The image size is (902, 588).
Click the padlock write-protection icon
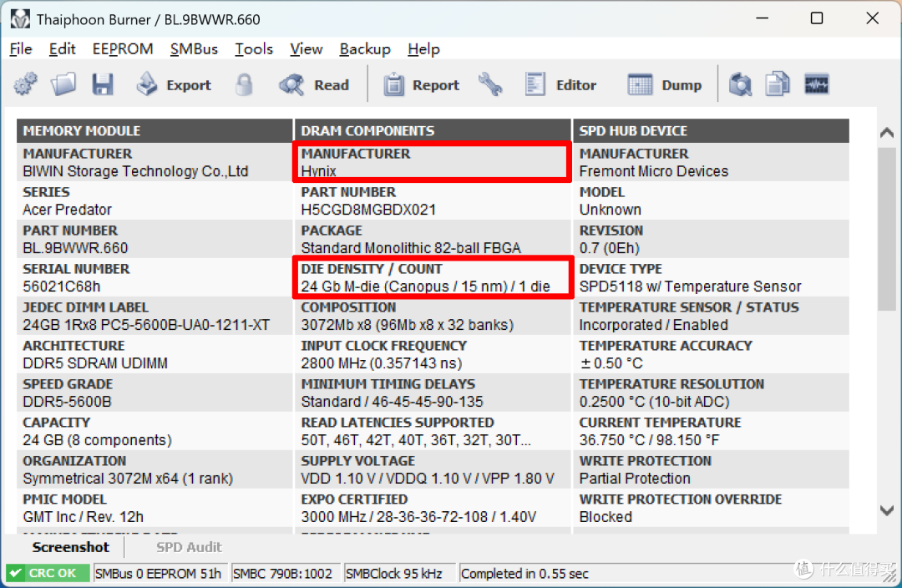[244, 84]
